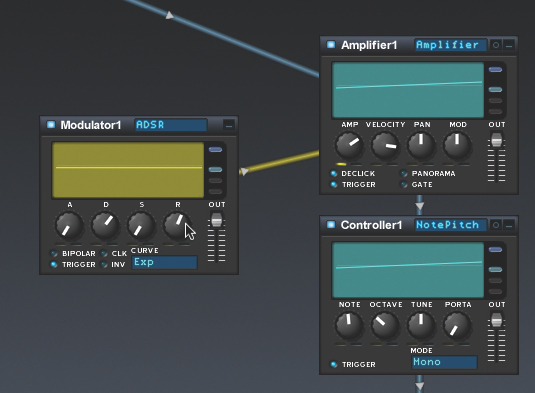Click the OCTAVE knob on Controller1
Image resolution: width=535 pixels, height=393 pixels.
pyautogui.click(x=385, y=325)
